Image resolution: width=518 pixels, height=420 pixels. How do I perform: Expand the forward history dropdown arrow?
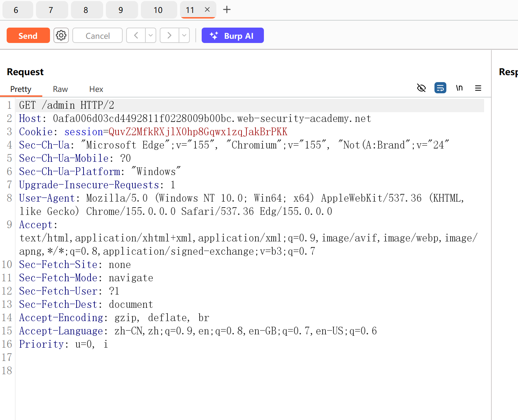[184, 36]
